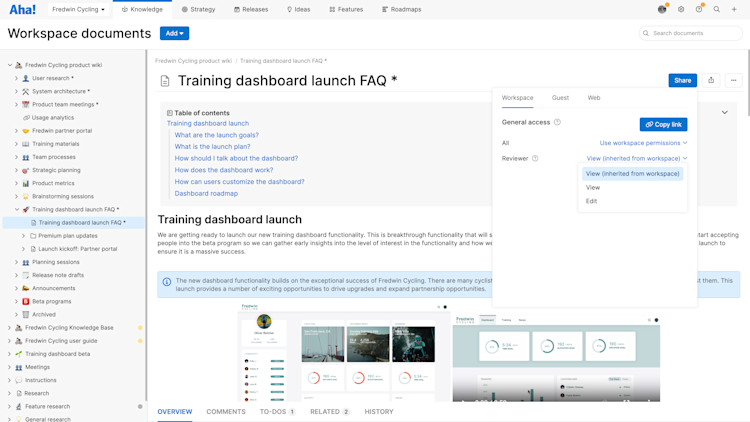Screen dimensions: 750x422
Task: Click Fredwin Cycling product wiki breadcrumb
Action: 193,61
